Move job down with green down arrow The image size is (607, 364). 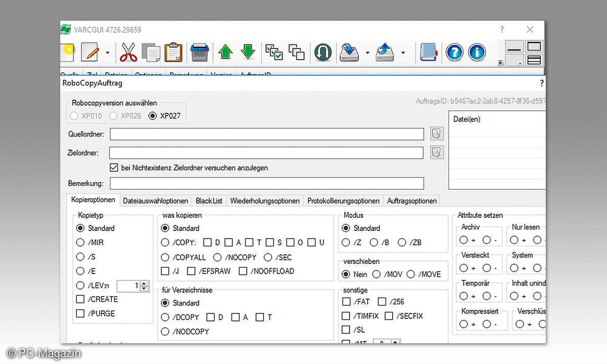247,52
